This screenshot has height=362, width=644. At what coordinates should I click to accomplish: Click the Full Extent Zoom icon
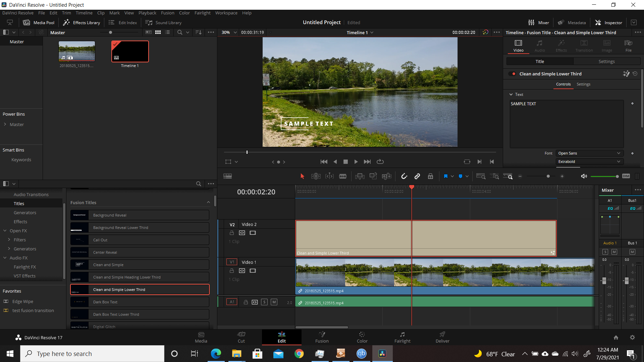[x=481, y=176]
